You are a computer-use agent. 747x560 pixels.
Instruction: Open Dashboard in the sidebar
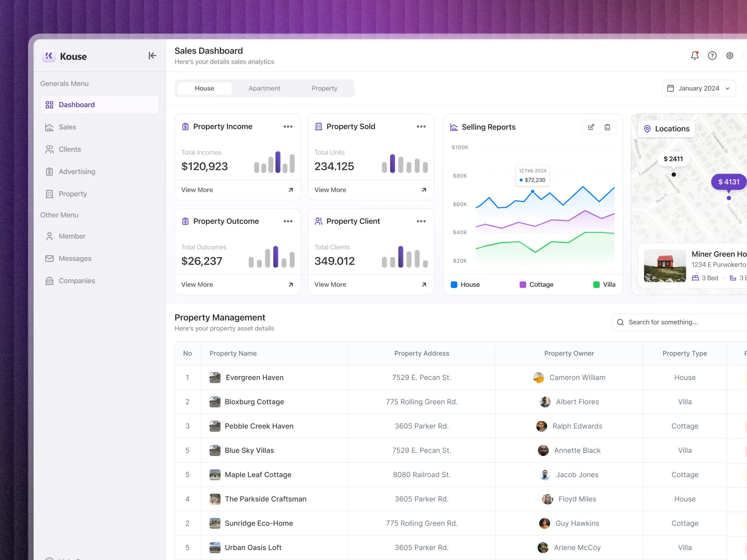[99, 105]
